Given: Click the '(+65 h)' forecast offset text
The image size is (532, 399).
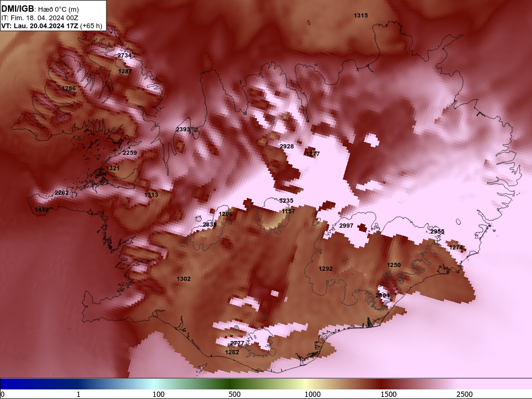Looking at the screenshot, I should 91,26.
